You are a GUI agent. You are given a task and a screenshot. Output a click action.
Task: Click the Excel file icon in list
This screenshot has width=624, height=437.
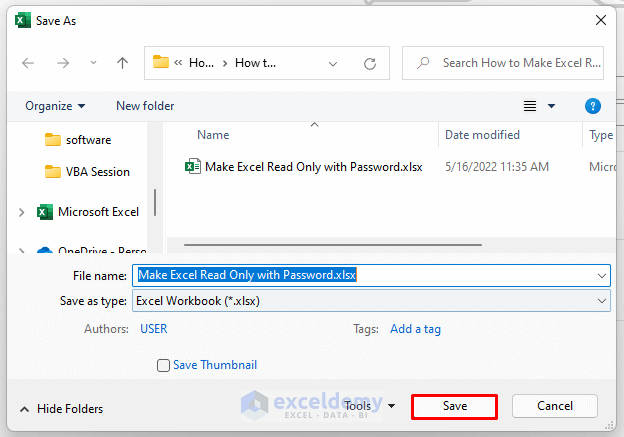tap(192, 167)
